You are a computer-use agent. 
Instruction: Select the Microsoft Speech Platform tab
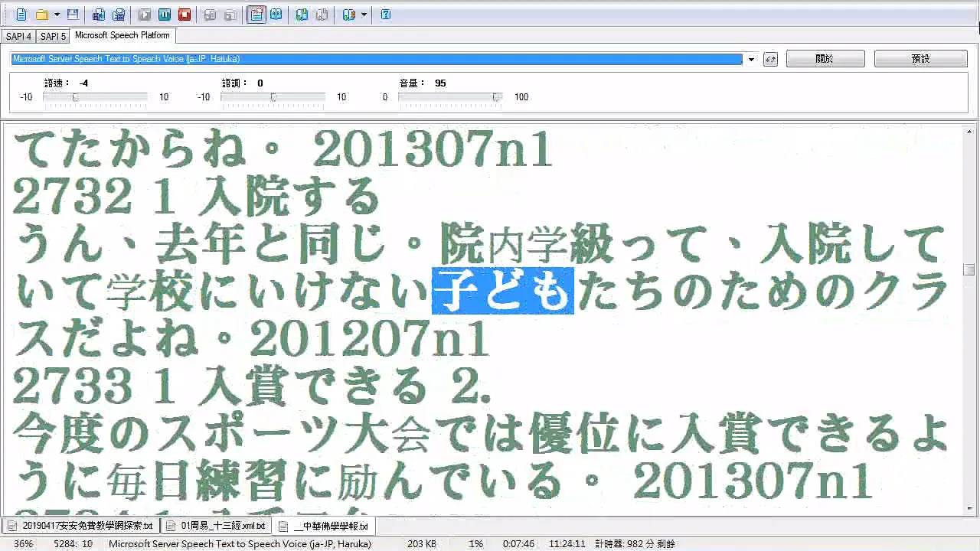tap(122, 35)
